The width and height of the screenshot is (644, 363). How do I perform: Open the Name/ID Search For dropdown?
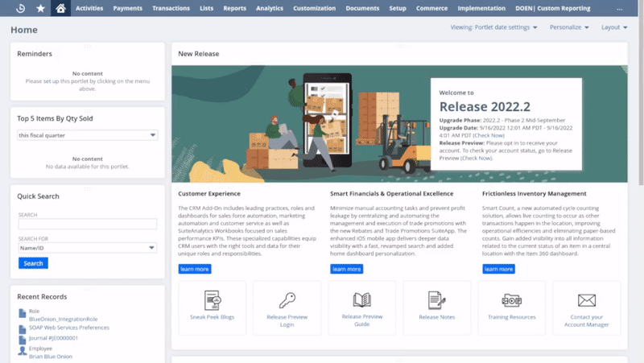point(88,248)
